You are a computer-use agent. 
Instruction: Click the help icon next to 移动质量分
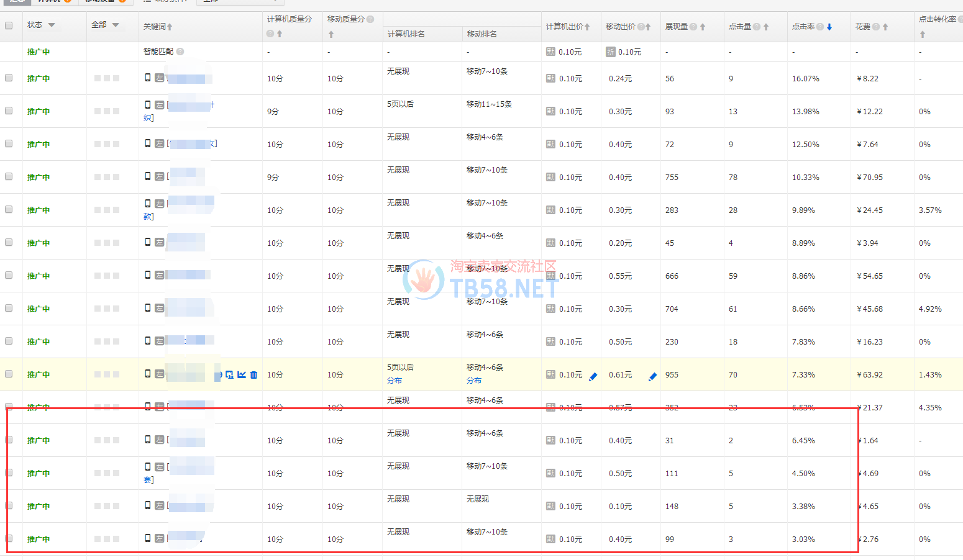[x=370, y=19]
